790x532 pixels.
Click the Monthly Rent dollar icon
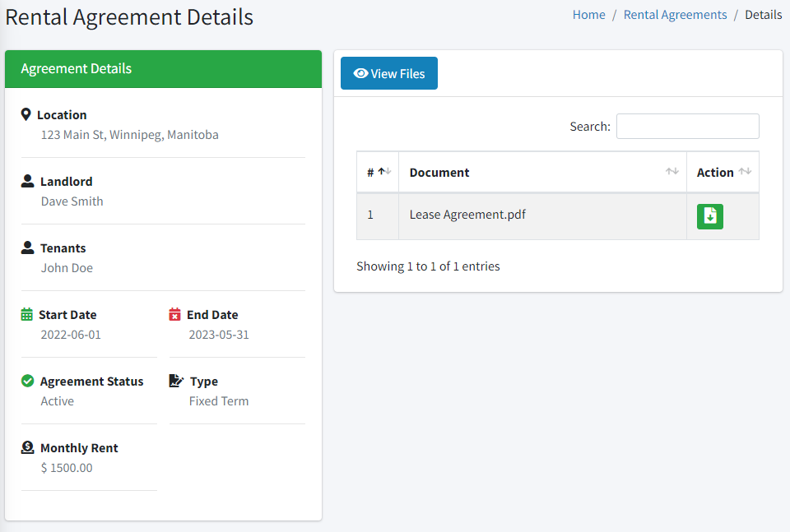(x=27, y=447)
